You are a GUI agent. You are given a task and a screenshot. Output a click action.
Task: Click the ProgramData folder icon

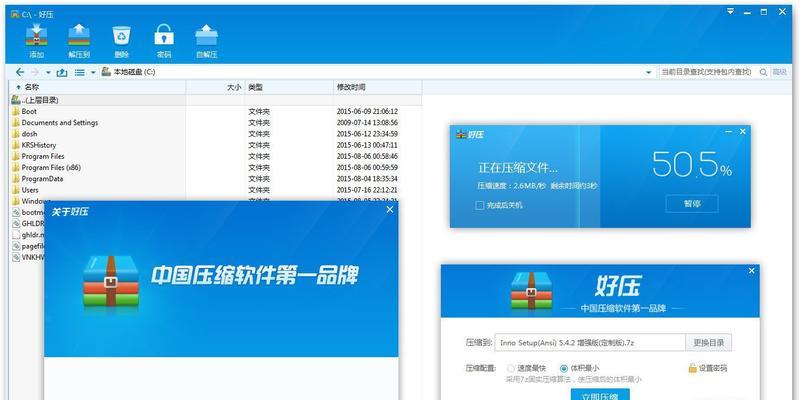pos(15,178)
